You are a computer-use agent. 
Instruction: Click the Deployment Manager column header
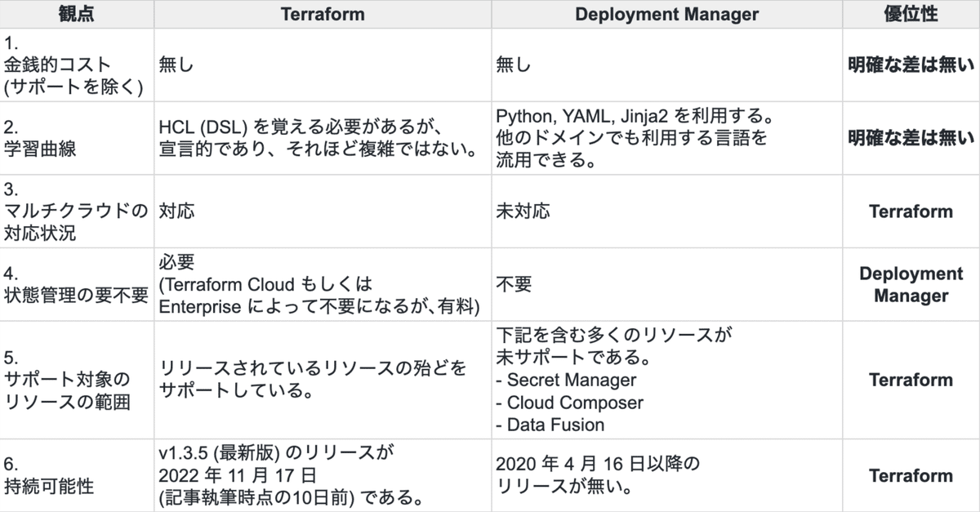click(x=666, y=15)
